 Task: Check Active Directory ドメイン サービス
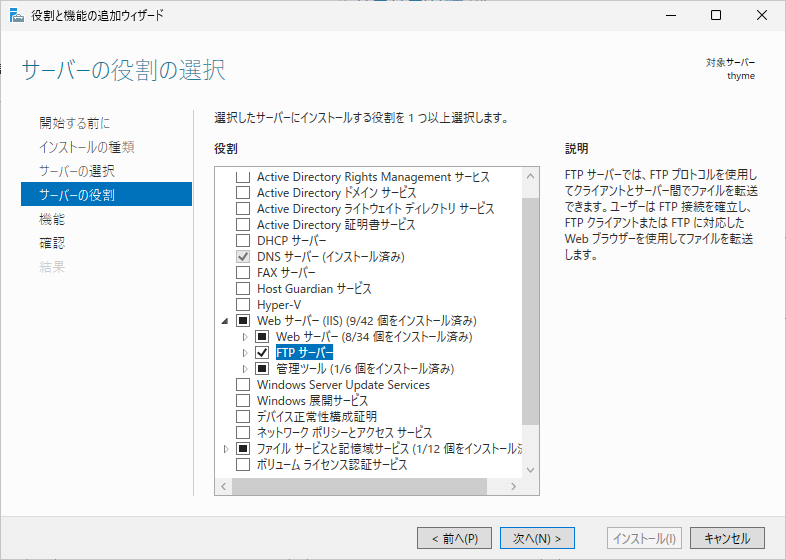coord(243,193)
